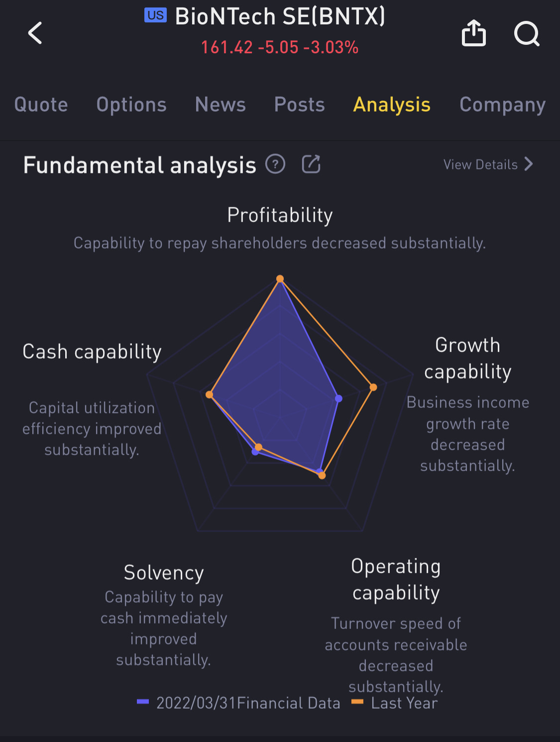Open the share icon in header
The width and height of the screenshot is (560, 742).
tap(473, 33)
